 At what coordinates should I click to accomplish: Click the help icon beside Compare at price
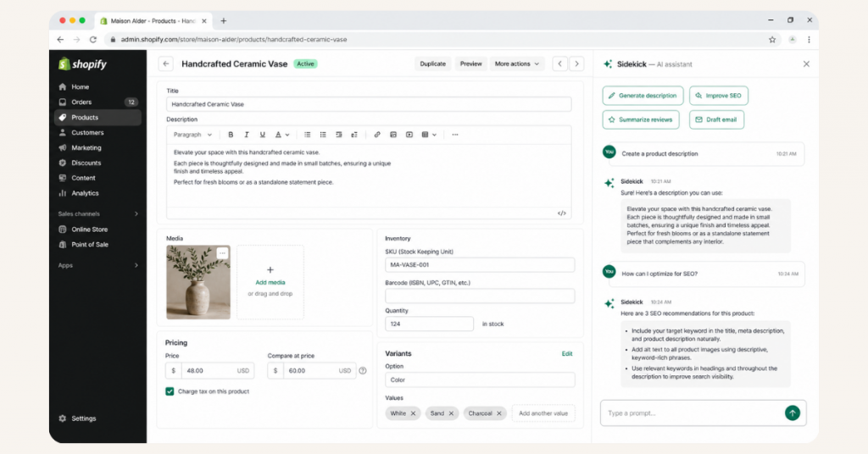click(x=363, y=370)
